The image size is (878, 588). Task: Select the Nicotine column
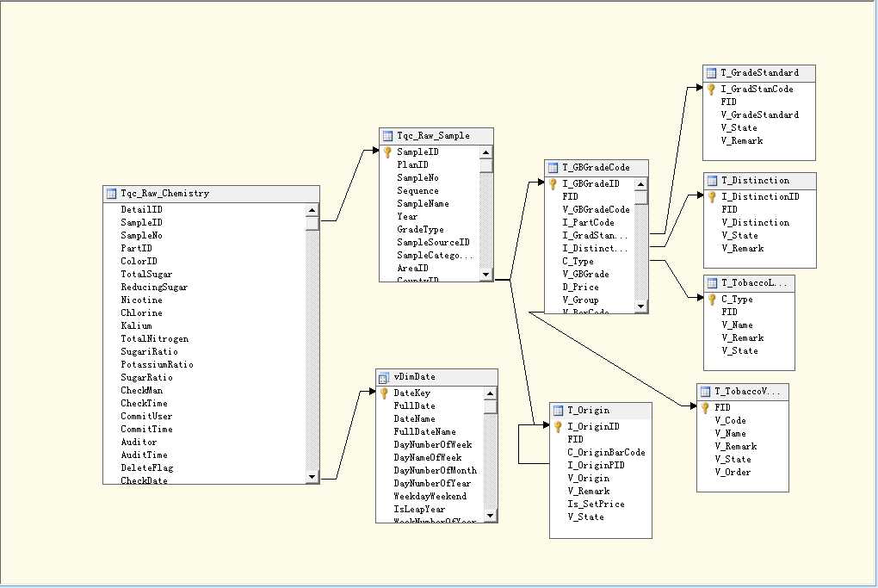pyautogui.click(x=142, y=300)
